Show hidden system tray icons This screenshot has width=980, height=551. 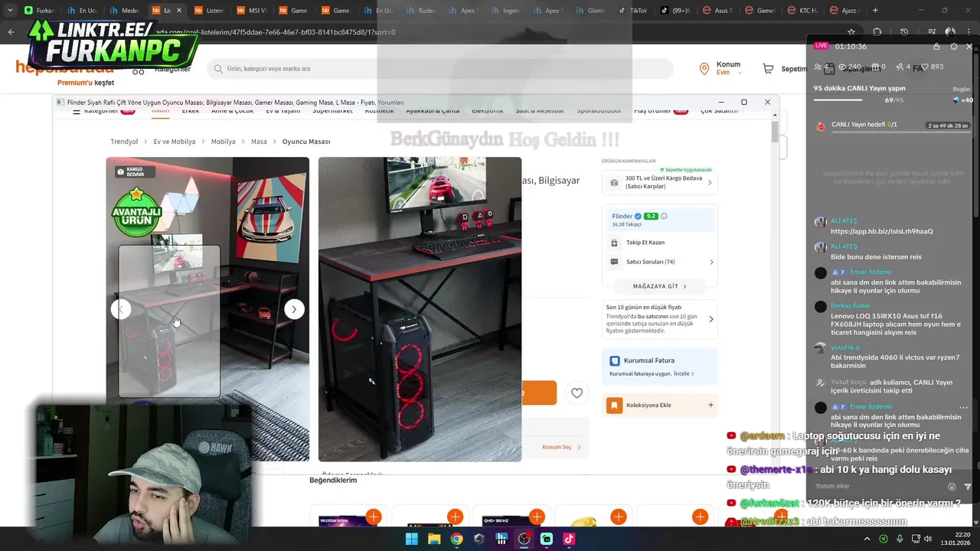click(x=867, y=539)
